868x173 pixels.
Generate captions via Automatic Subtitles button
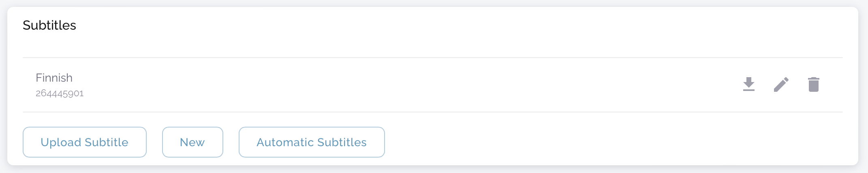coord(311,142)
